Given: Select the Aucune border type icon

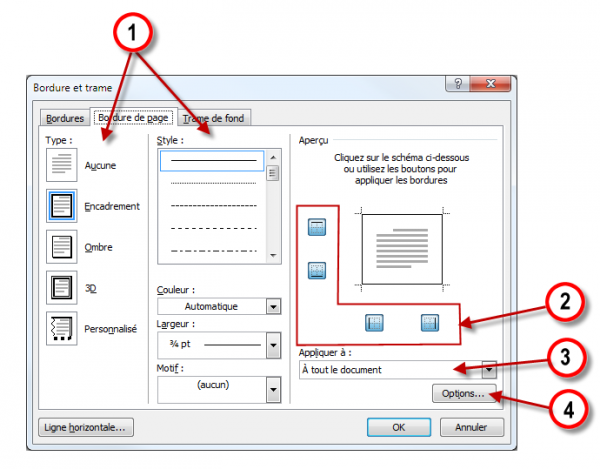Looking at the screenshot, I should (62, 165).
